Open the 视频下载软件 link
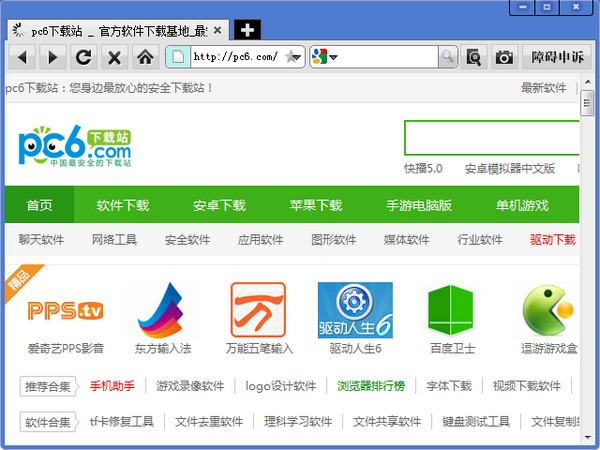The height and width of the screenshot is (450, 600). pyautogui.click(x=527, y=386)
